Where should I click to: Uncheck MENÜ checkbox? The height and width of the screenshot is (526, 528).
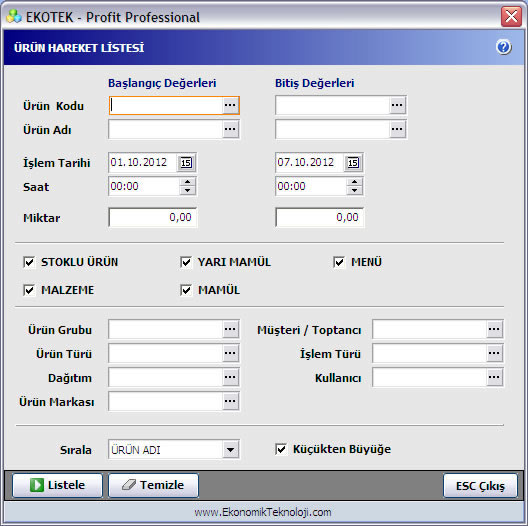pyautogui.click(x=339, y=262)
